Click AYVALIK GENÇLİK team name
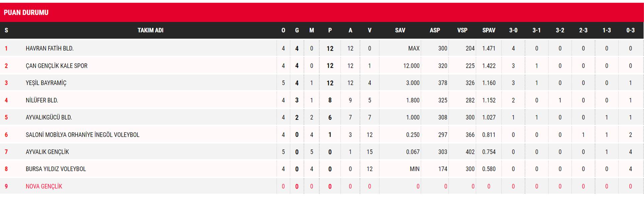644x202 pixels. pos(47,152)
